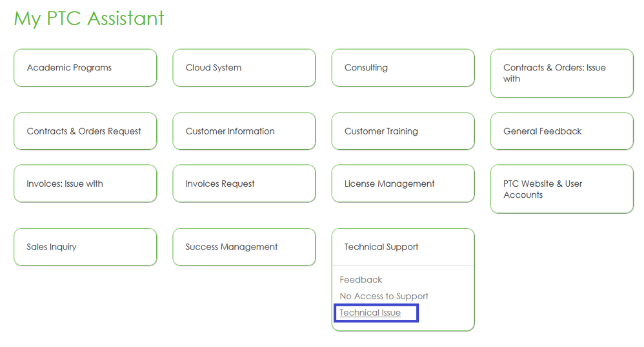This screenshot has height=347, width=644.
Task: Click the General Feedback card
Action: [562, 131]
